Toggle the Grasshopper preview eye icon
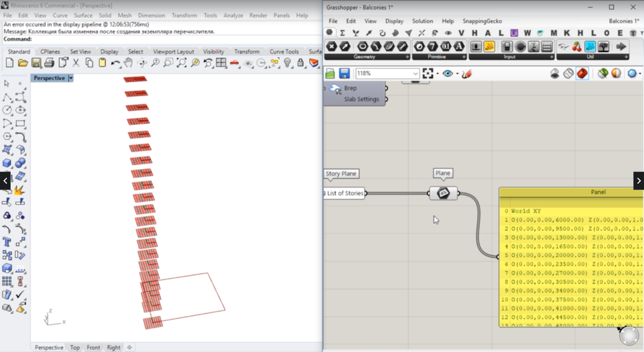Image resolution: width=644 pixels, height=352 pixels. [447, 73]
